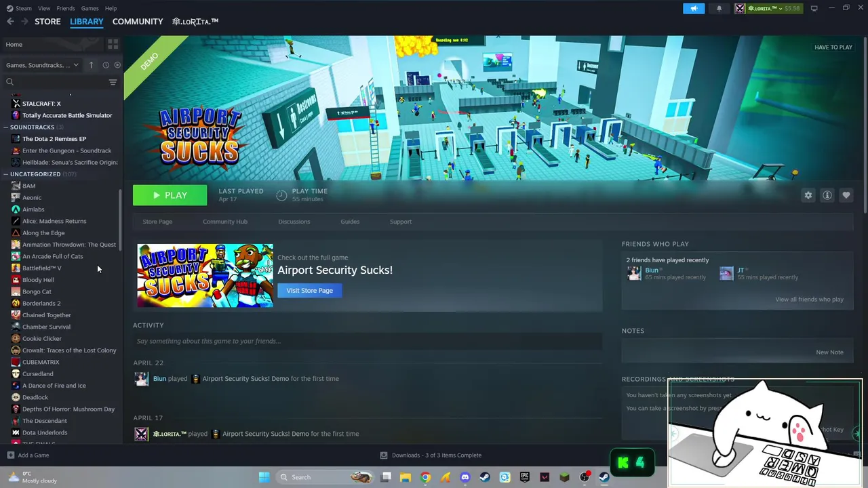868x488 pixels.
Task: Switch to the COMMUNITY tab
Action: [x=138, y=22]
